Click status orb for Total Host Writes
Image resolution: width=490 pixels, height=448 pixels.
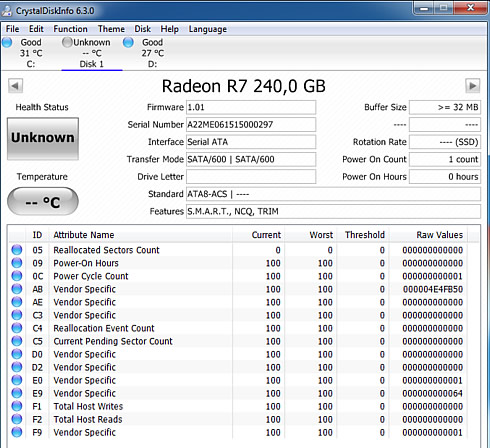tap(17, 406)
